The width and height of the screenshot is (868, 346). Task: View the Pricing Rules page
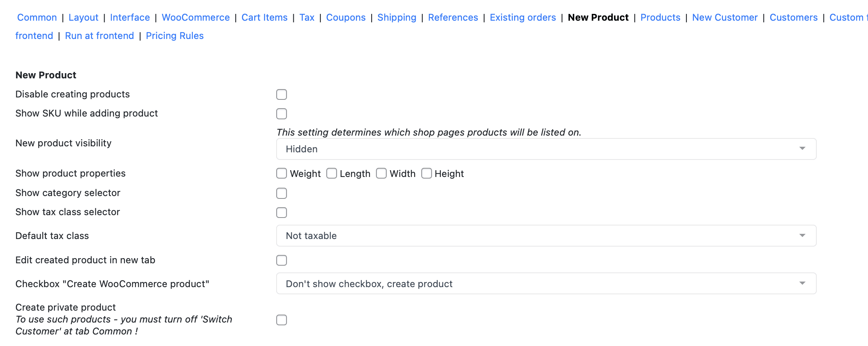point(175,36)
